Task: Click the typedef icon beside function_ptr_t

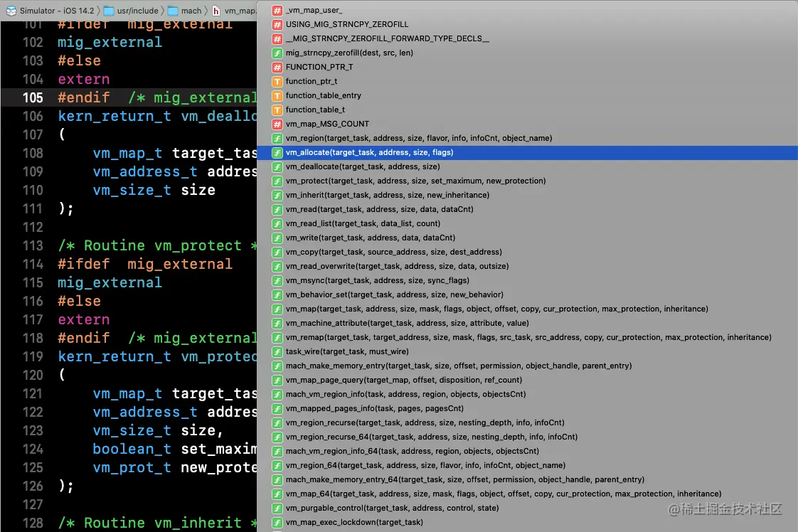Action: tap(277, 82)
